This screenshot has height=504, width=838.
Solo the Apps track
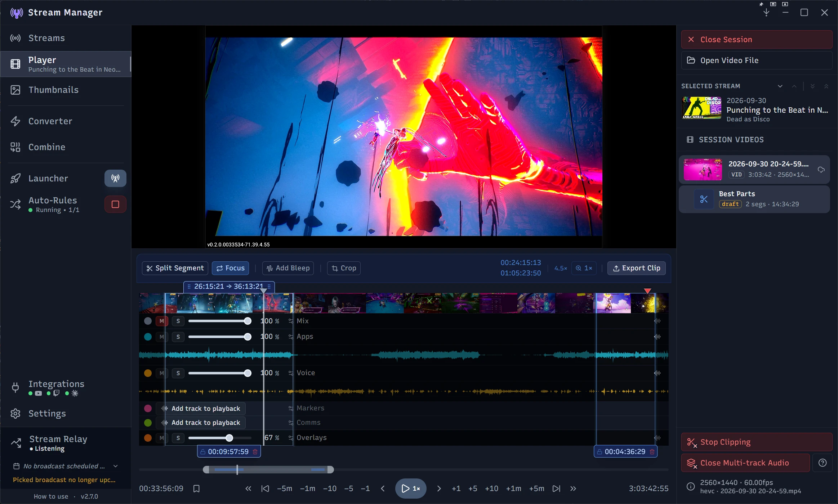point(178,337)
